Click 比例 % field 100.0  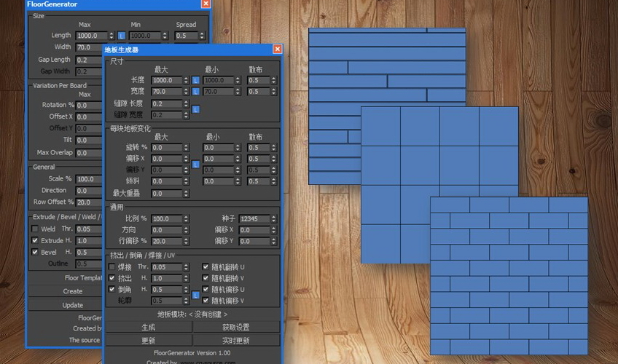tap(167, 219)
